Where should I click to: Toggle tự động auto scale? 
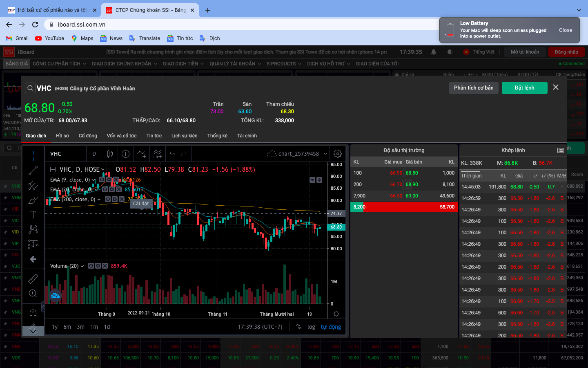(331, 327)
